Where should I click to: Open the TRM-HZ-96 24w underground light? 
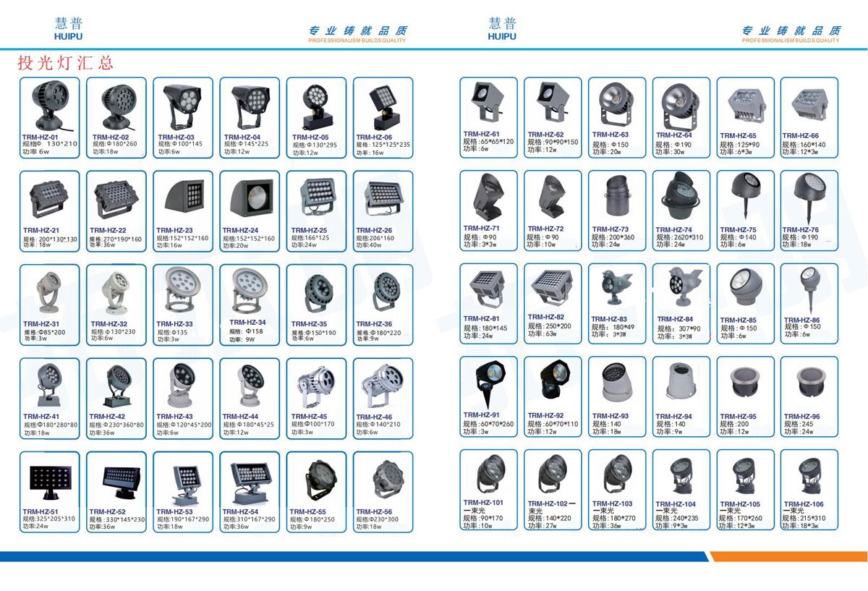pos(809,383)
